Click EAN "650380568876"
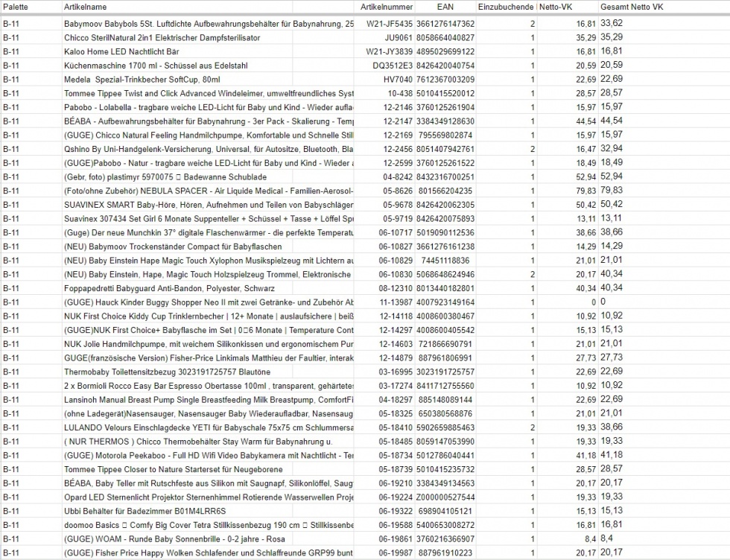The image size is (730, 560). pos(445,414)
